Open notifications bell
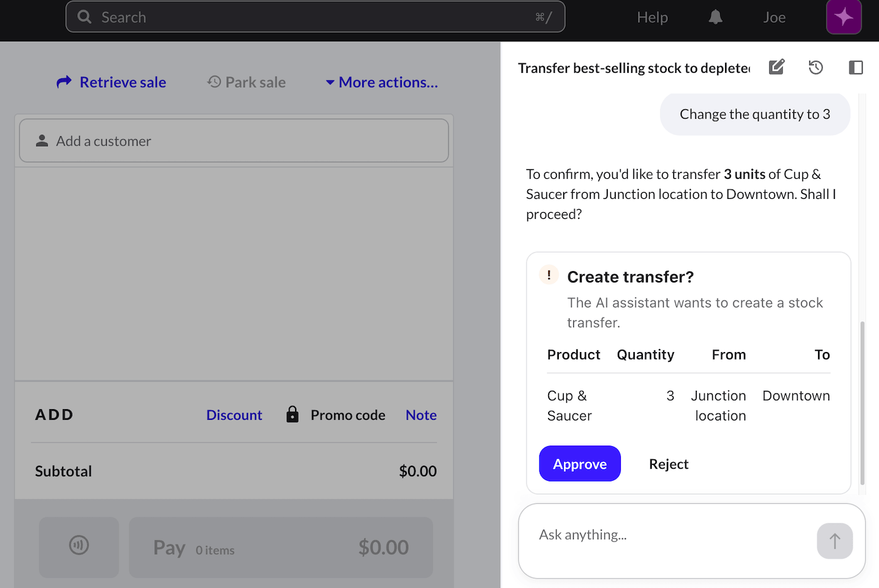Screen dimensions: 879x588 716,17
